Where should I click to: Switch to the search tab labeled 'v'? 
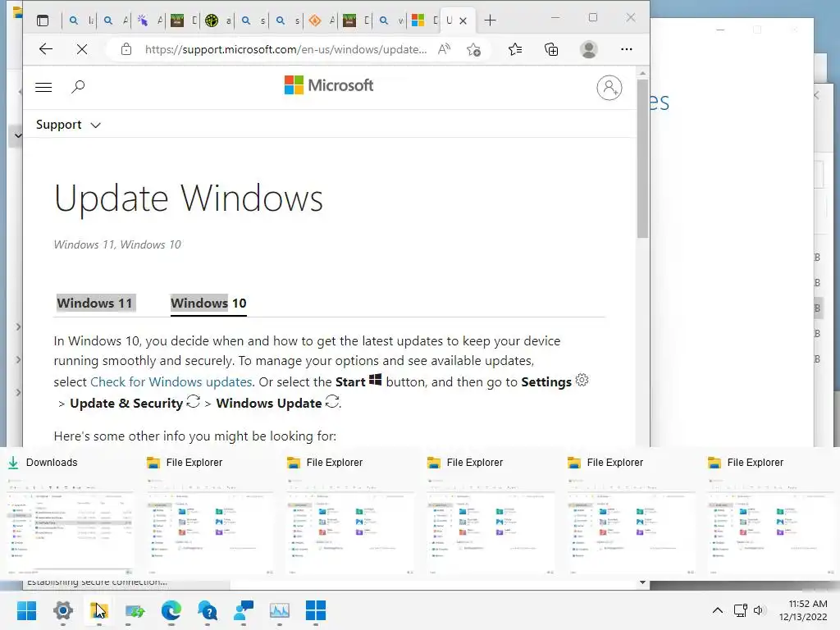coord(390,21)
